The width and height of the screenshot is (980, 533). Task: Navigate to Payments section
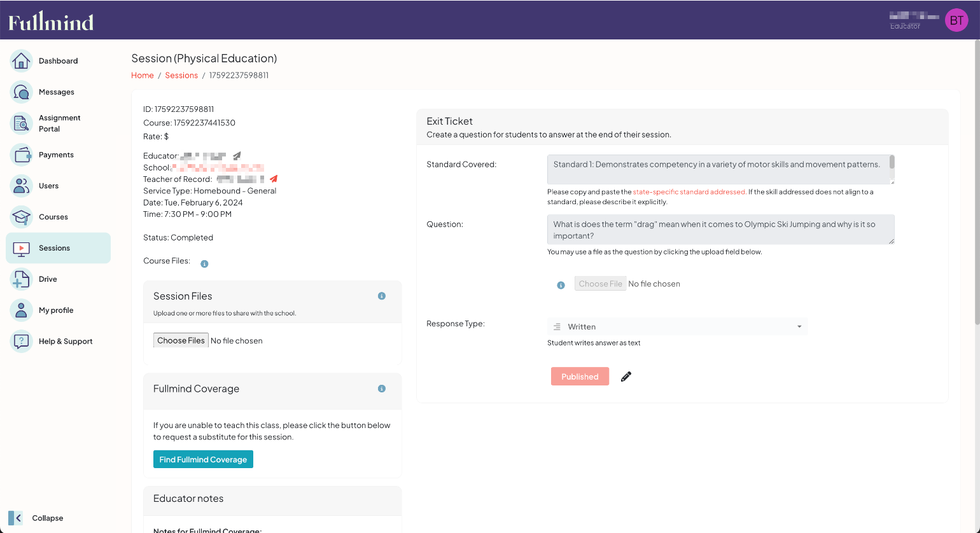[x=56, y=155]
